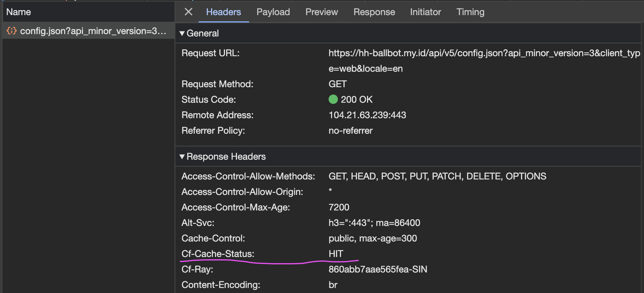This screenshot has width=644, height=293.
Task: Click the Cache-Control header value
Action: [372, 238]
